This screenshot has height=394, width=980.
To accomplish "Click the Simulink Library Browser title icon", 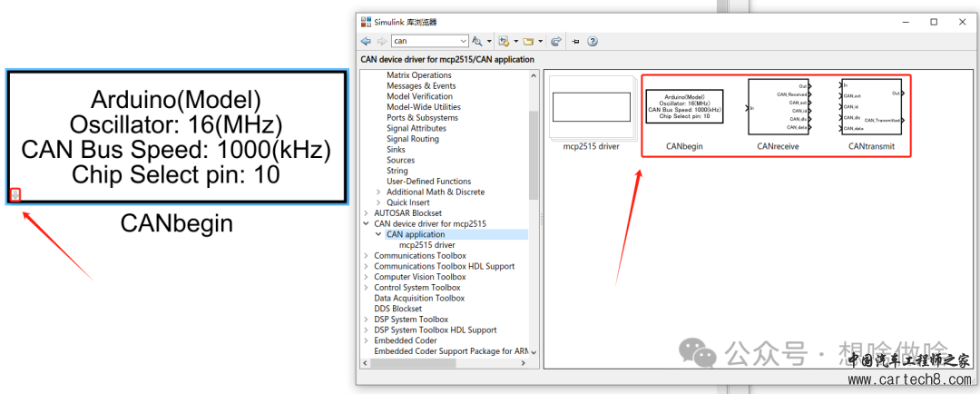I will tap(367, 22).
